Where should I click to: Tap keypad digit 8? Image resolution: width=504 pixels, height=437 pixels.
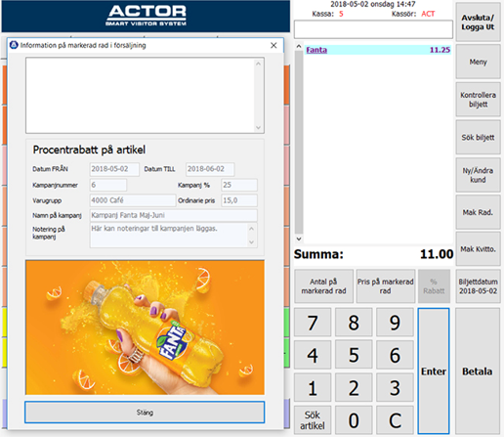tap(354, 323)
